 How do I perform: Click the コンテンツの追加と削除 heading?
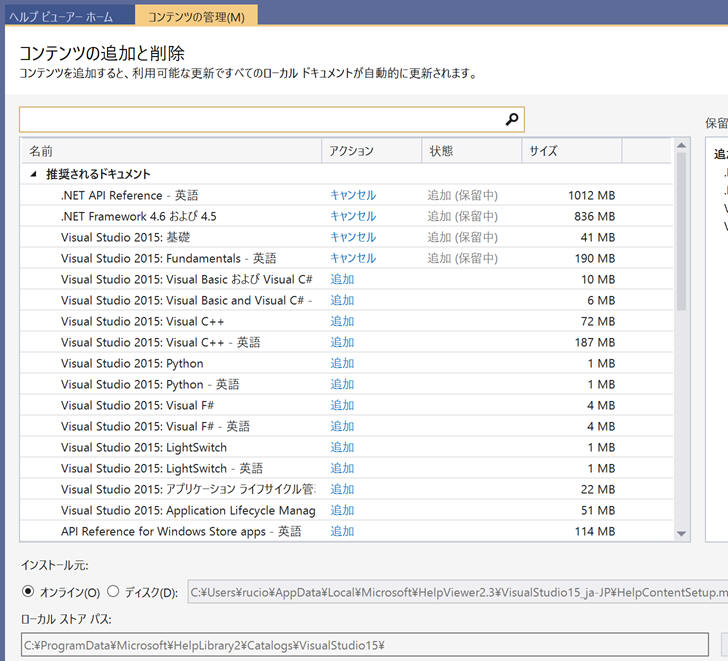point(102,53)
